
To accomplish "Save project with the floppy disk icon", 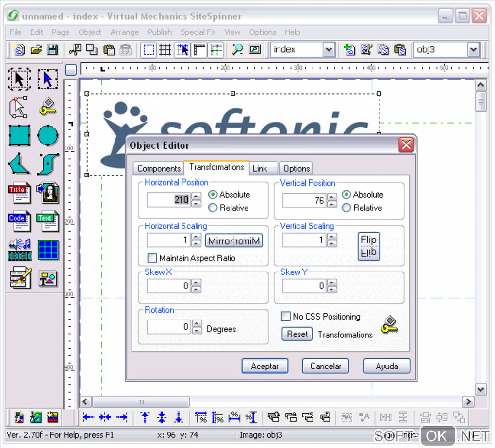I will (x=53, y=50).
